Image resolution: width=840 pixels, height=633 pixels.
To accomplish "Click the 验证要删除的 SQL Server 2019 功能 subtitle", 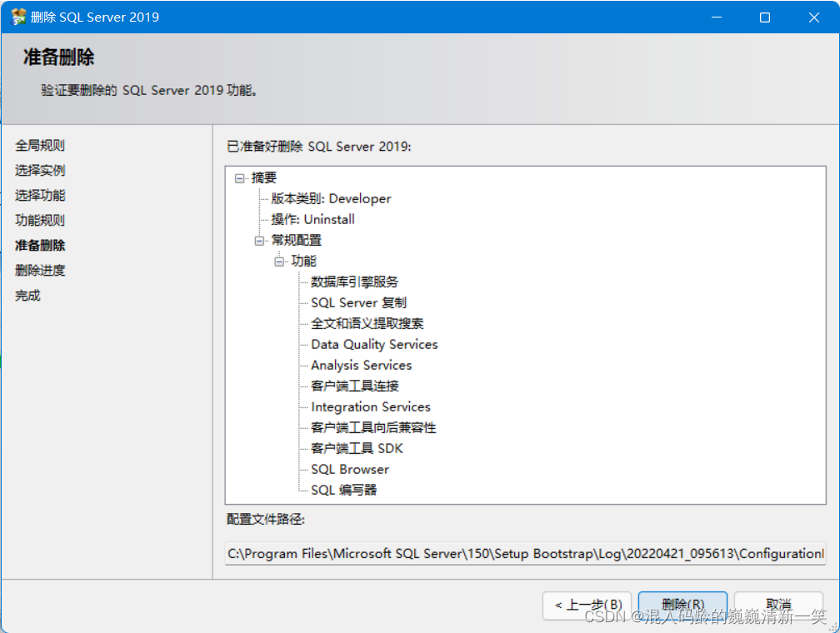I will pos(149,90).
